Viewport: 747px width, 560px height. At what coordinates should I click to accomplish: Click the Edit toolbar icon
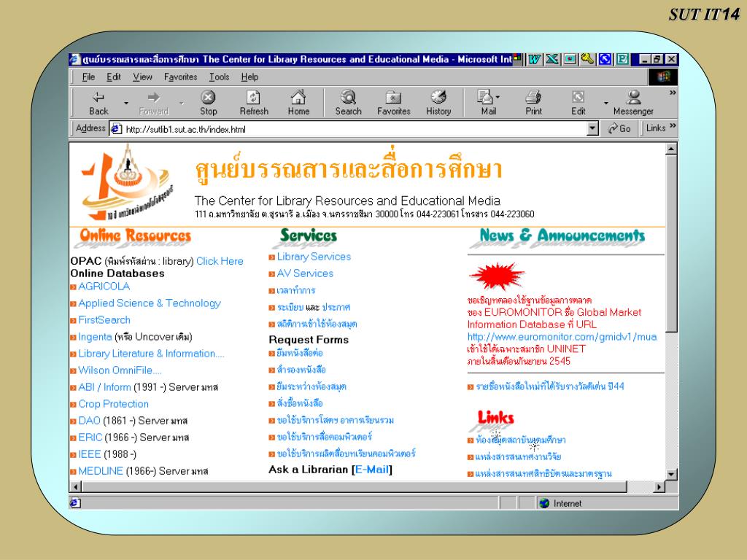point(578,103)
